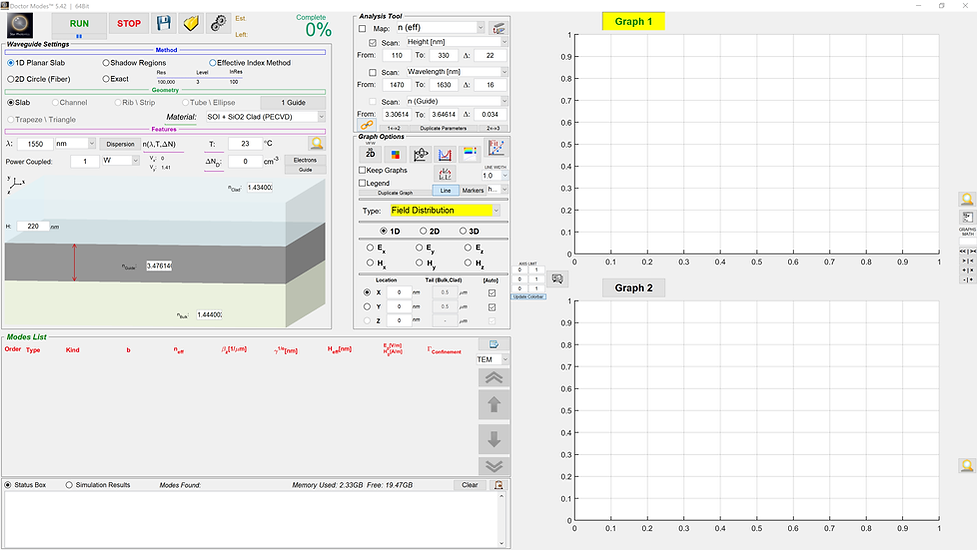
Task: Open the Material dropdown SOI + SiO2 Clad
Action: (265, 117)
